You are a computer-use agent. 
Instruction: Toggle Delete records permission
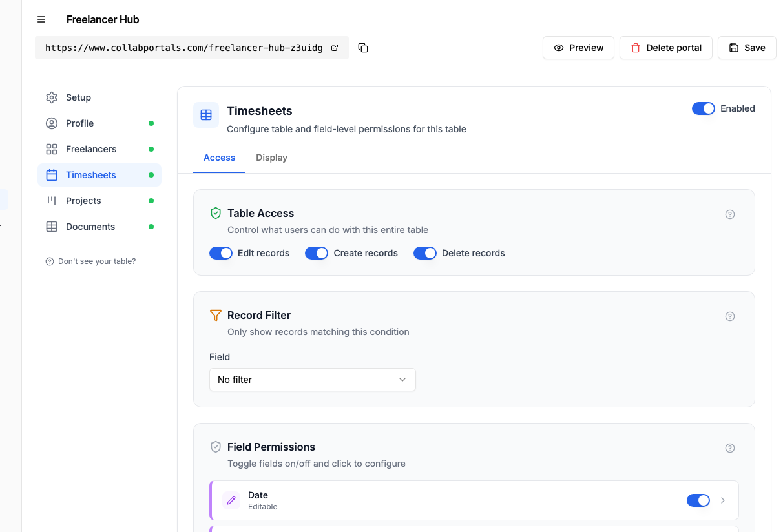425,253
